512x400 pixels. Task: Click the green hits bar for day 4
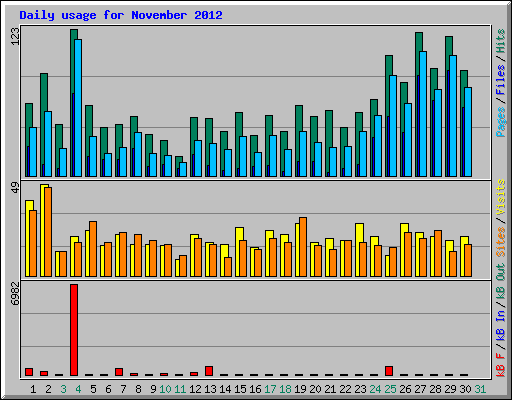[72, 103]
